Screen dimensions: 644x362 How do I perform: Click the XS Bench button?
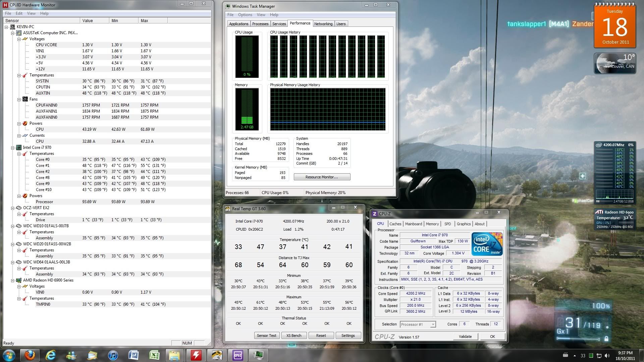(x=293, y=336)
